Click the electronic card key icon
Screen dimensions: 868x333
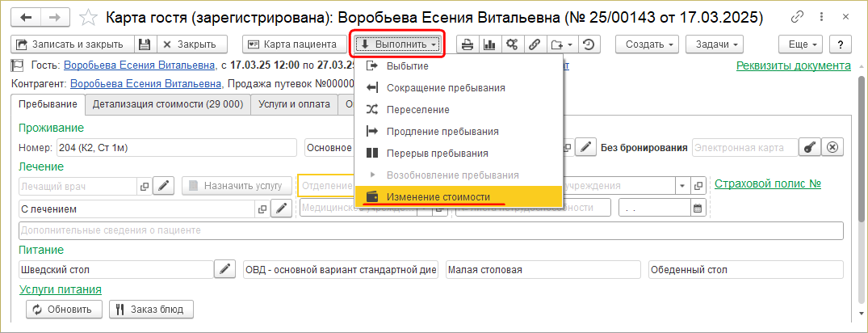pos(810,147)
